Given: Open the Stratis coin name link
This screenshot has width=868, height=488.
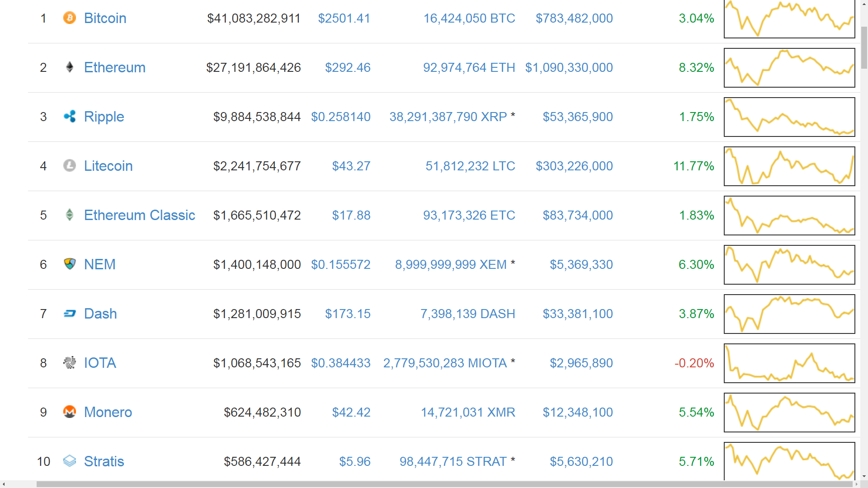Looking at the screenshot, I should click(x=104, y=461).
